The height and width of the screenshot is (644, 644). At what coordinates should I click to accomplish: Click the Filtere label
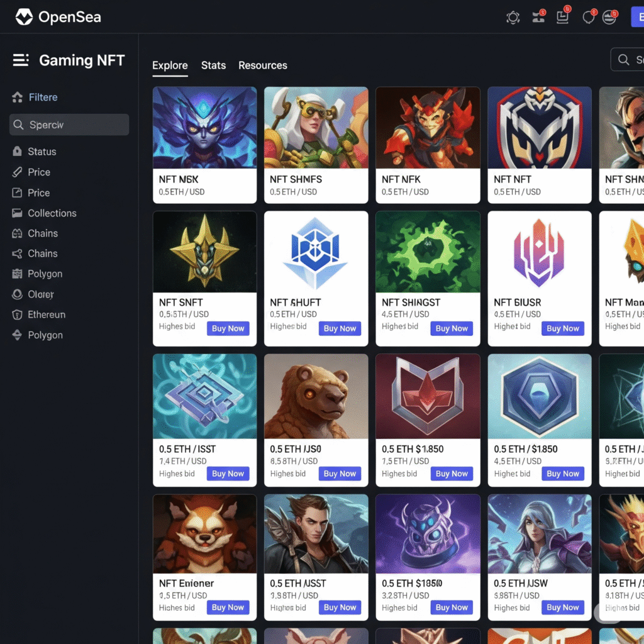tap(43, 97)
